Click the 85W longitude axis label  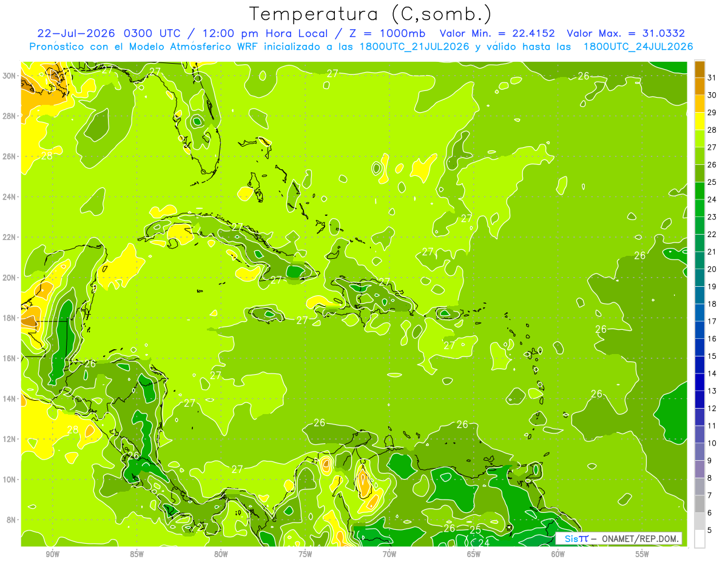coord(136,555)
